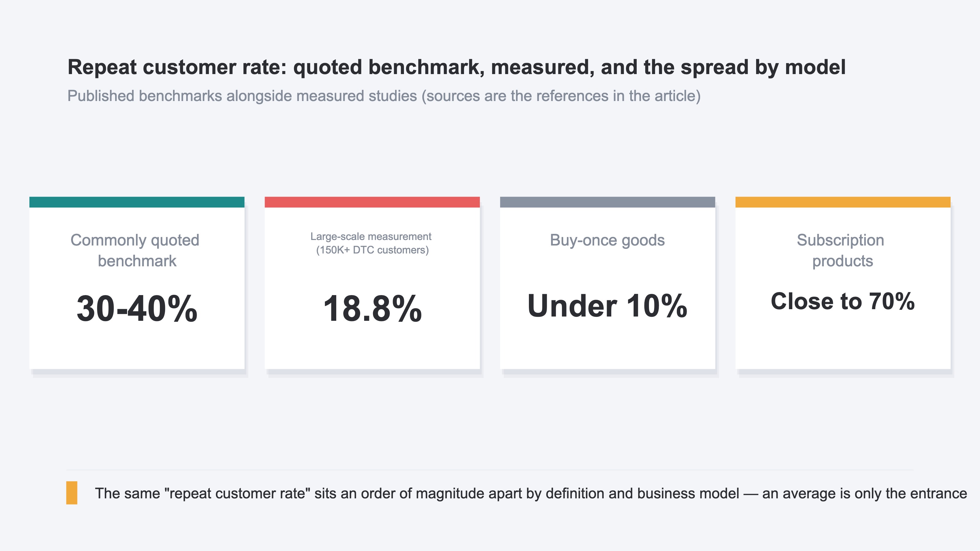
Task: Click the (150K+ DTC customers) text
Action: click(x=372, y=250)
